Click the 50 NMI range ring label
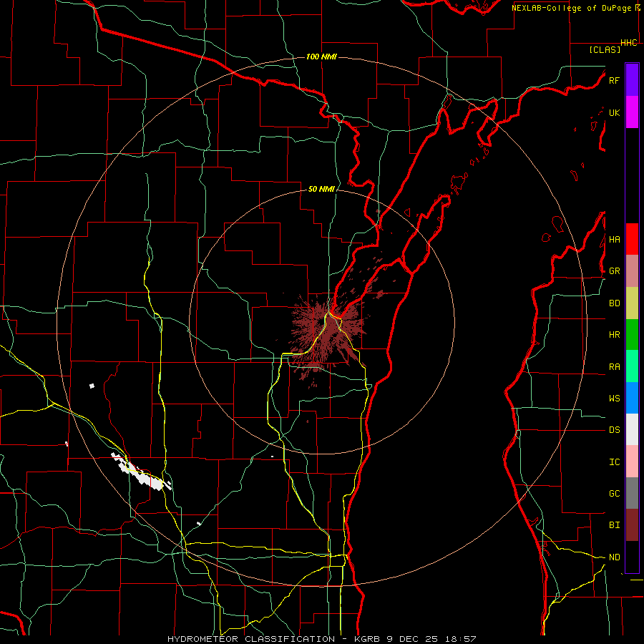This screenshot has width=644, height=644. (x=321, y=189)
